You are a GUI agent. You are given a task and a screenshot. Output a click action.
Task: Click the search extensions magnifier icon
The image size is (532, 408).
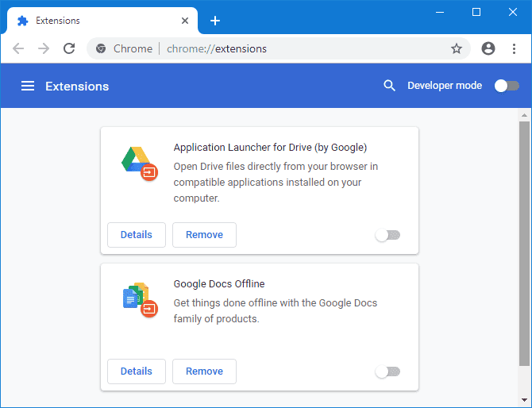(x=389, y=86)
